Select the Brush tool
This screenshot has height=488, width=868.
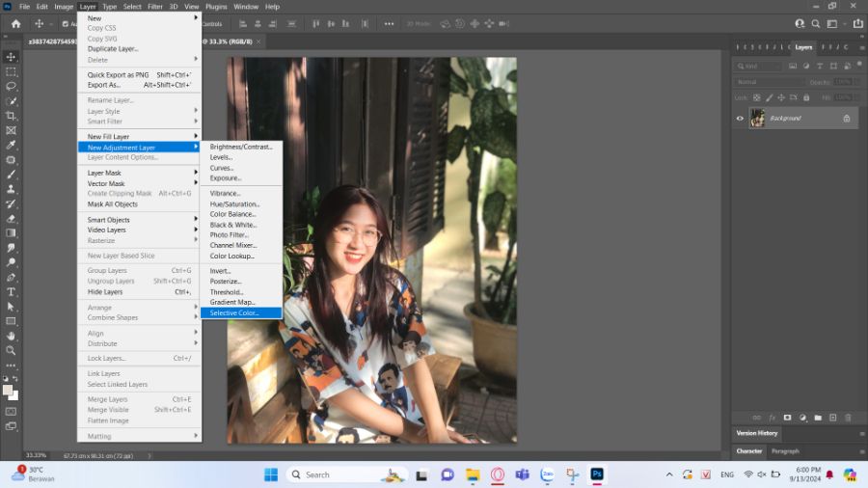[11, 175]
